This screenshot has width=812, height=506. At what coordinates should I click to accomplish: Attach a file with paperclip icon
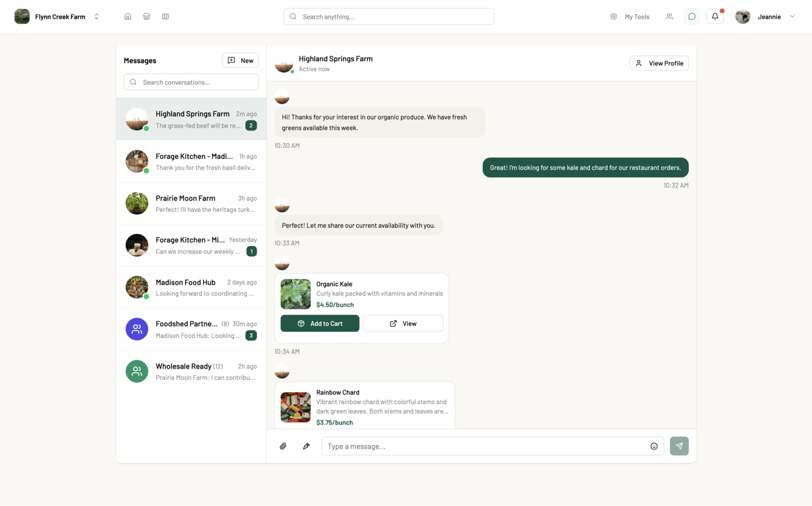(x=283, y=446)
